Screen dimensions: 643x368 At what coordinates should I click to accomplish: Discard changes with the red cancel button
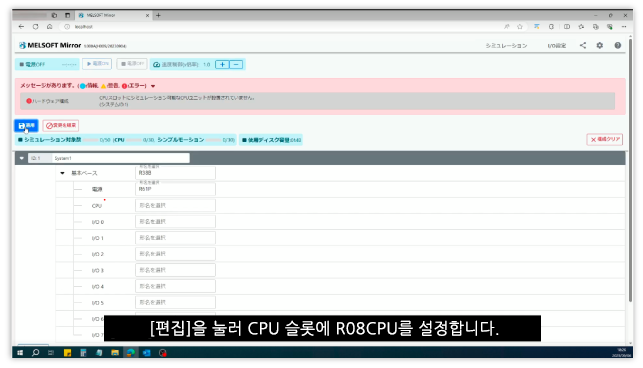coord(61,126)
